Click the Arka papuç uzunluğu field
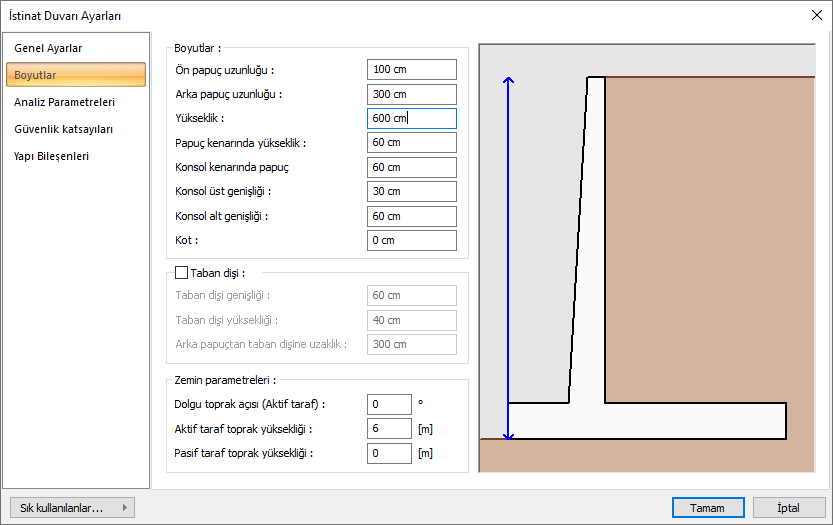This screenshot has width=833, height=525. 411,94
